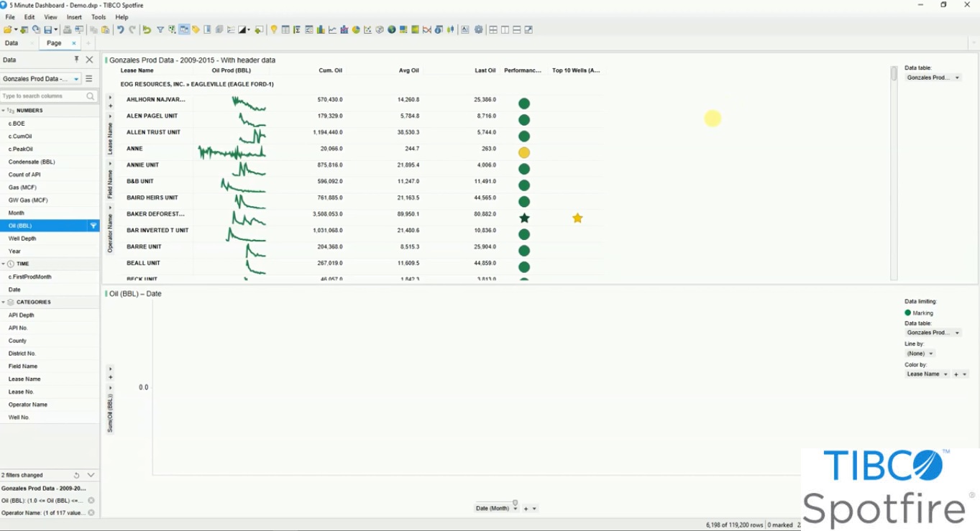
Task: Open the Line by (None) dropdown
Action: tap(931, 354)
